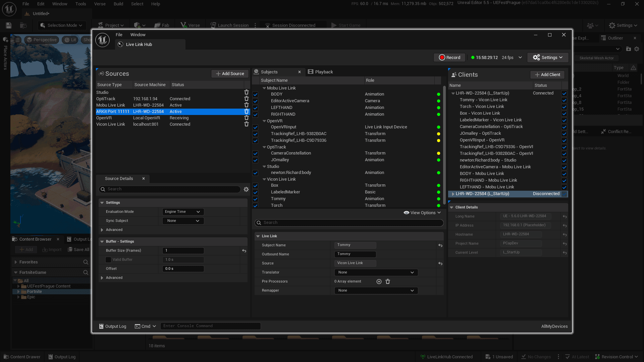The image size is (644, 362).
Task: Reset Subject Name value to default
Action: pos(440,245)
